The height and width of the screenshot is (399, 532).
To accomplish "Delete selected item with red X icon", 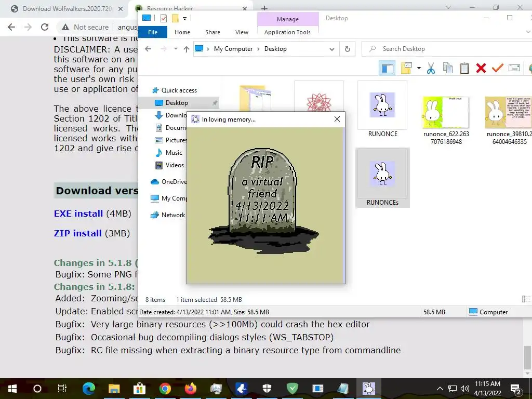I will (x=481, y=68).
